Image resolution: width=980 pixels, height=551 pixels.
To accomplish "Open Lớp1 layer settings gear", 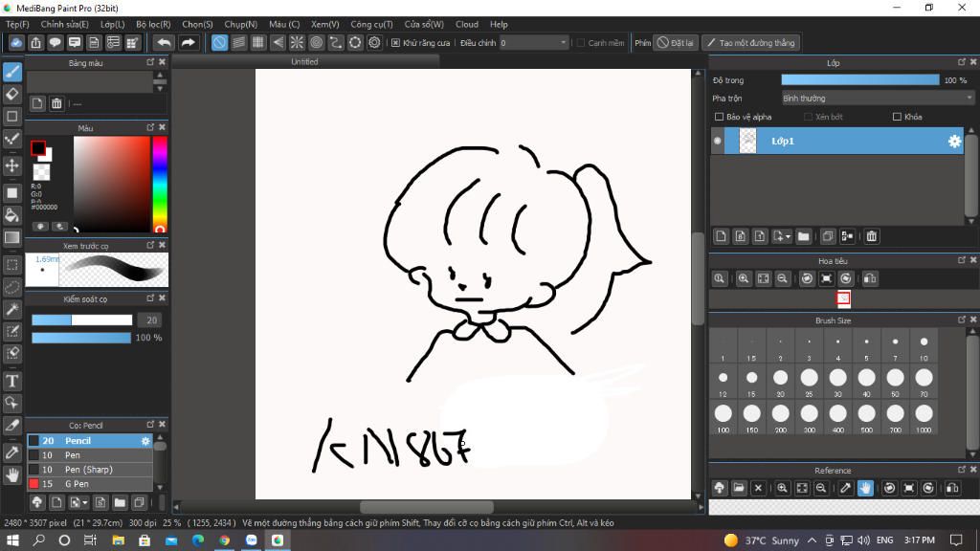I will pyautogui.click(x=954, y=142).
